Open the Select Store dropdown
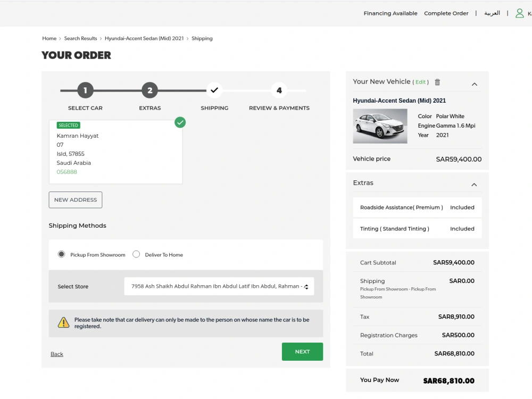The image size is (532, 399). point(218,286)
